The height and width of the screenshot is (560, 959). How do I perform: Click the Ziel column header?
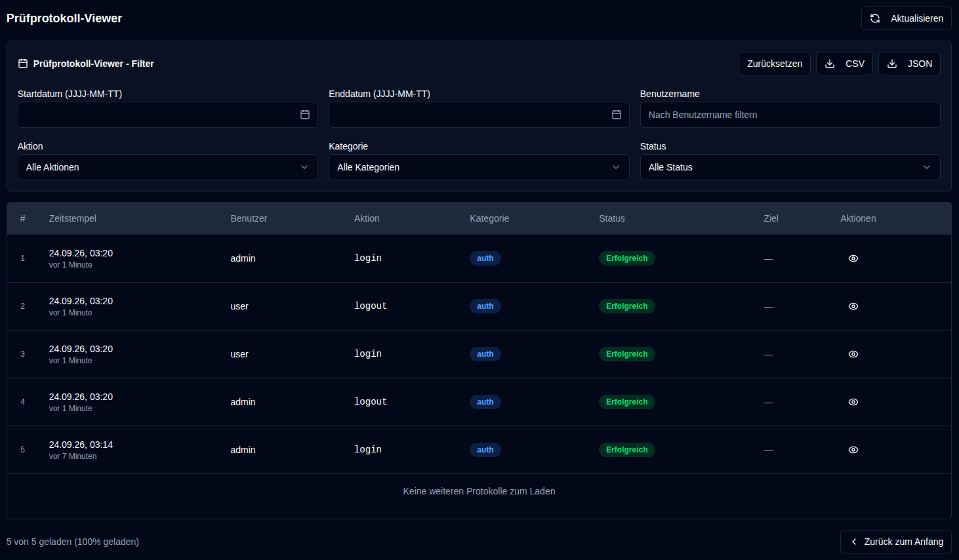(x=771, y=218)
